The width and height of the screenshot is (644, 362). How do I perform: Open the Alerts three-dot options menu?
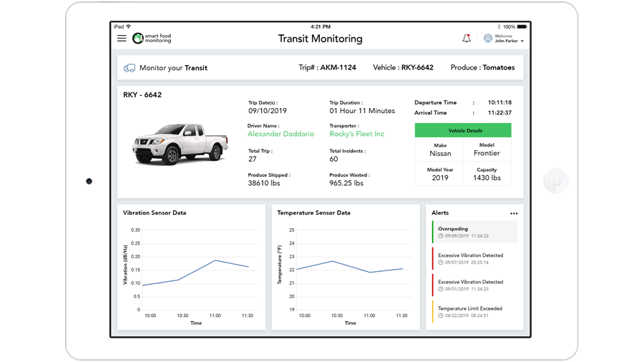tap(514, 213)
